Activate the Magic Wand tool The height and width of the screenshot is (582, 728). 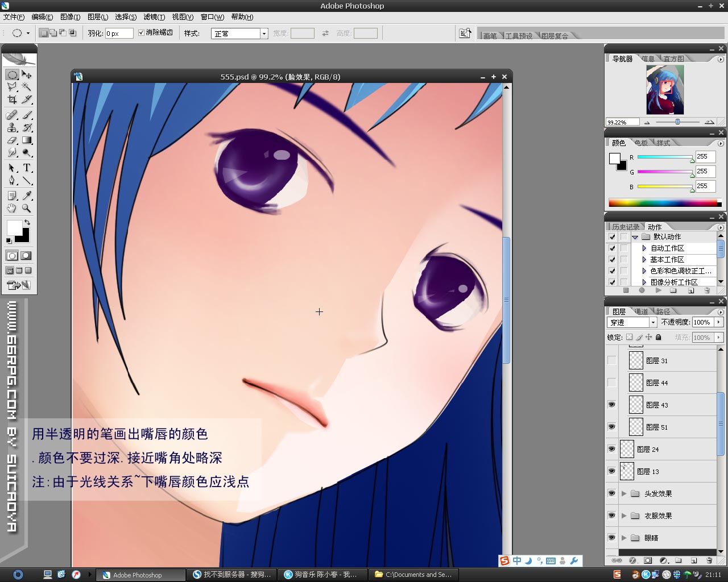tap(27, 87)
